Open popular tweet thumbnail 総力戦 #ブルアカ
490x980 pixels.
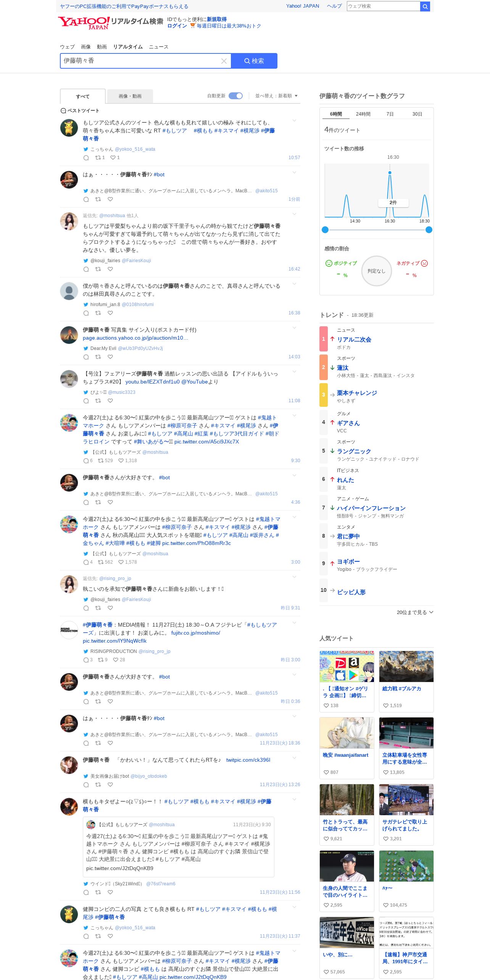(x=406, y=666)
